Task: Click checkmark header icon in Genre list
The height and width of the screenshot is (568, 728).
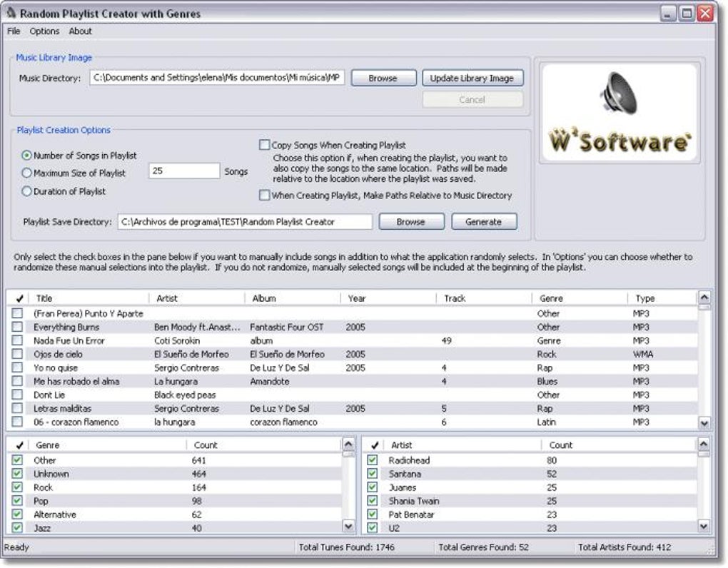Action: (19, 445)
